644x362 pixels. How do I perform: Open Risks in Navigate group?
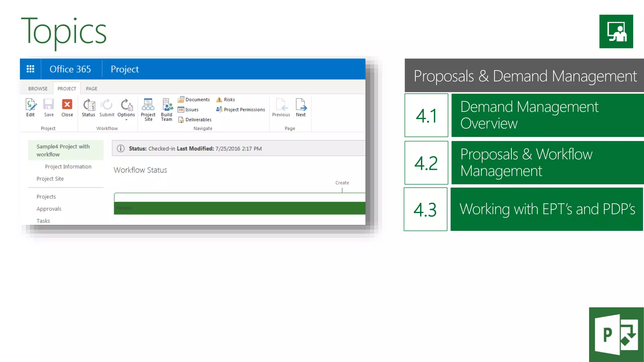pos(225,100)
